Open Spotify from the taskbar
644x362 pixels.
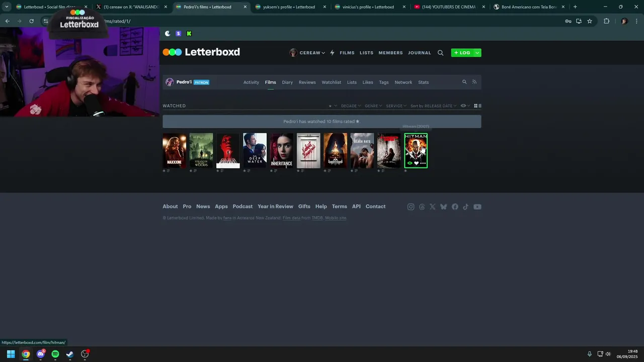(x=55, y=354)
